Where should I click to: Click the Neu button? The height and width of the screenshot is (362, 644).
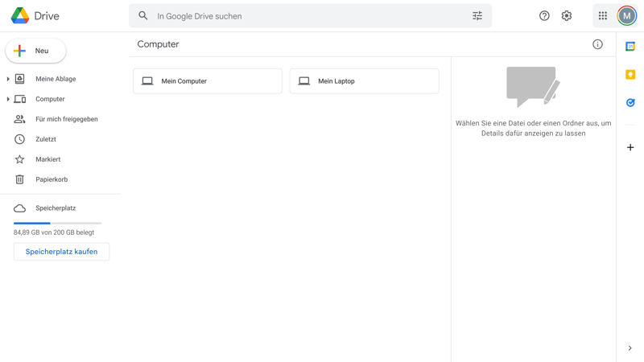pyautogui.click(x=35, y=51)
